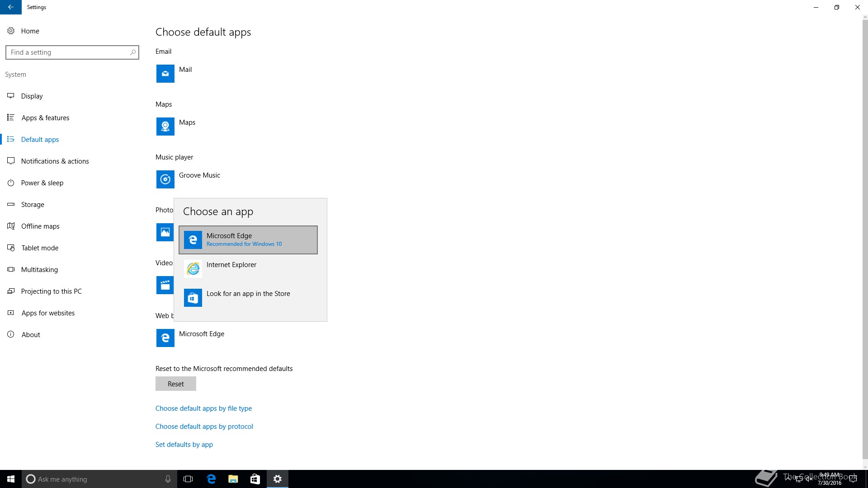This screenshot has height=488, width=868.
Task: Open Home gear icon in sidebar
Action: 11,31
